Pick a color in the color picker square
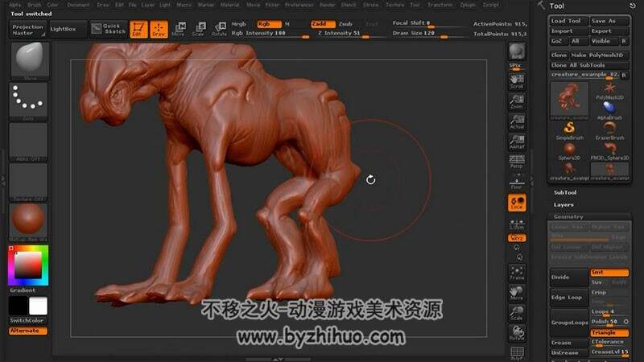 coord(28,265)
